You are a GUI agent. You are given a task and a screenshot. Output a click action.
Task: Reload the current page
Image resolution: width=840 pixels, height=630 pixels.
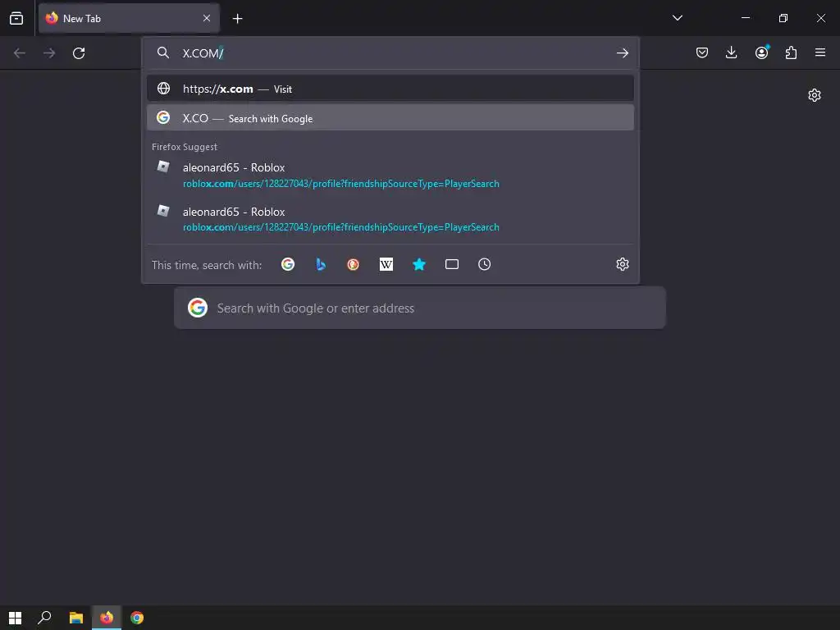(x=79, y=53)
